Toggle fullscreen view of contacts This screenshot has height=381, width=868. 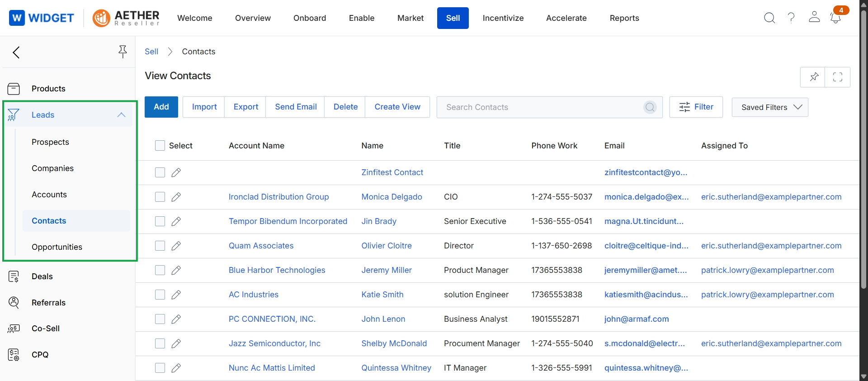click(x=838, y=77)
